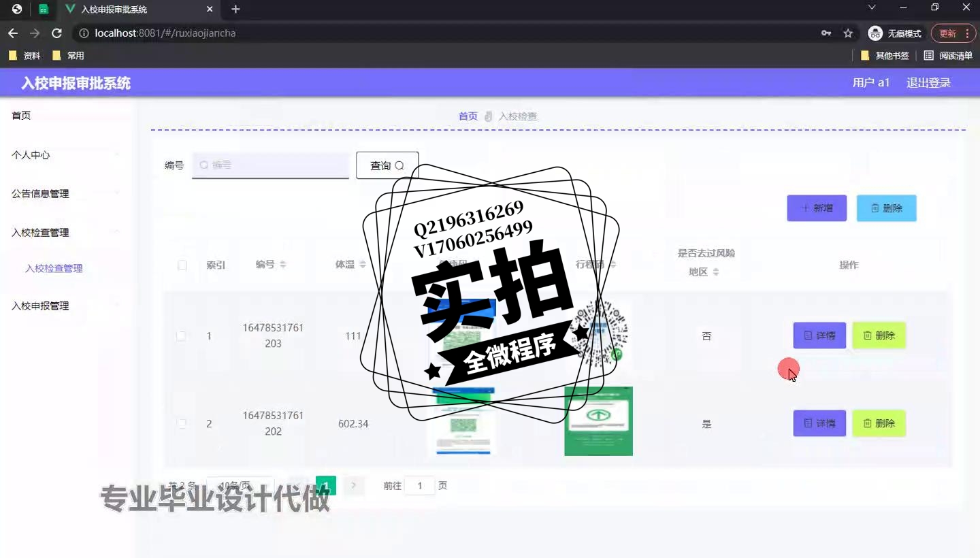
Task: Click the 新增 add button
Action: tap(817, 208)
